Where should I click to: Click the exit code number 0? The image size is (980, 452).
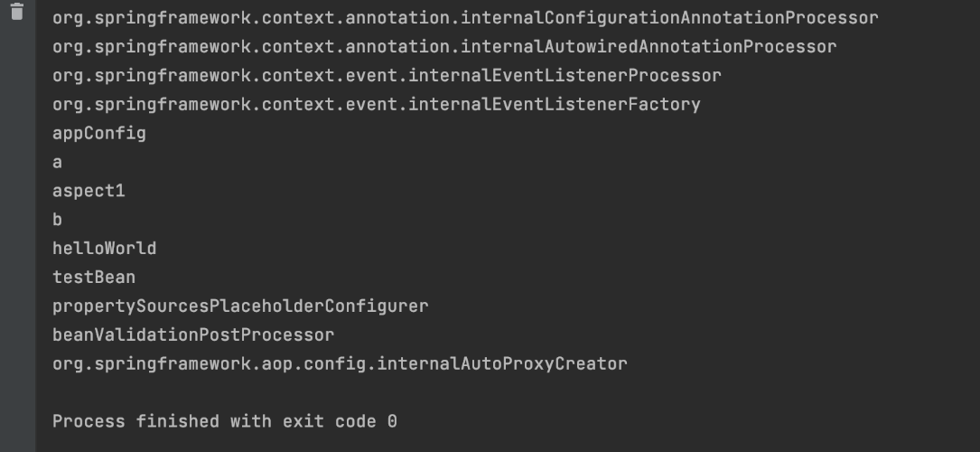click(392, 421)
